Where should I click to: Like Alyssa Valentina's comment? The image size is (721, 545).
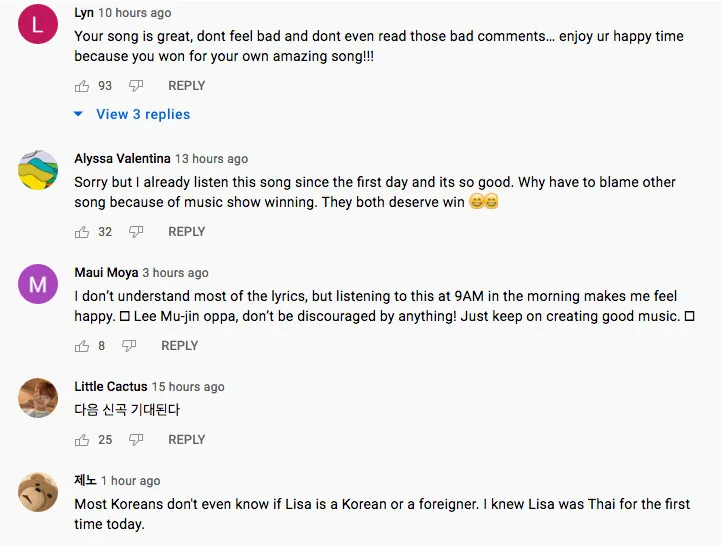82,232
